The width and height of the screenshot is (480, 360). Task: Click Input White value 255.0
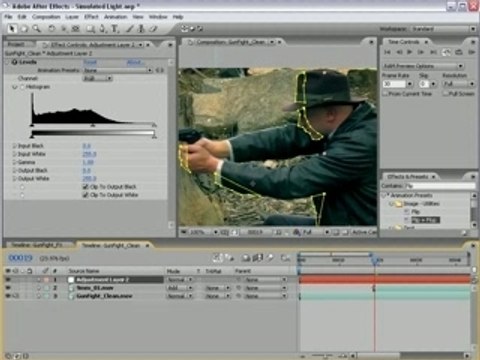click(x=89, y=154)
